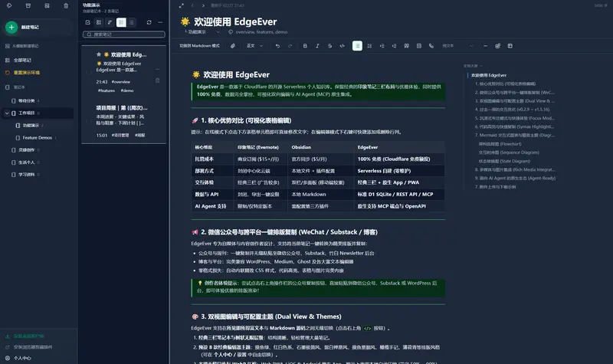Jump to outline item Flowchart
This screenshot has width=613, height=364.
[500, 144]
